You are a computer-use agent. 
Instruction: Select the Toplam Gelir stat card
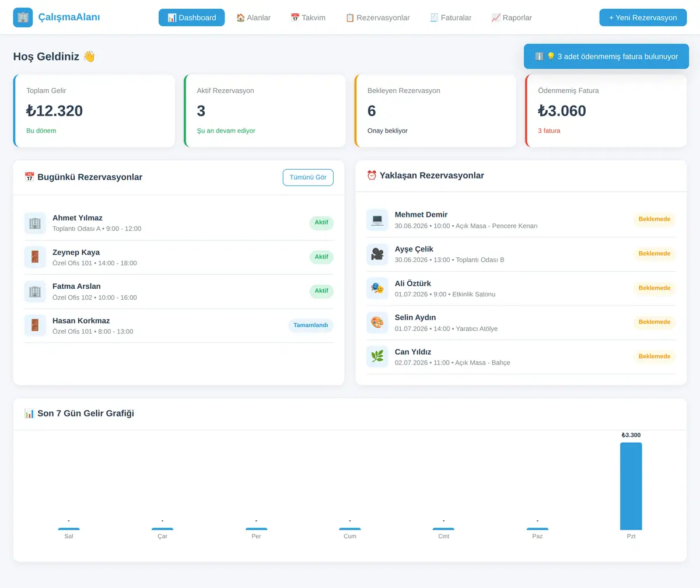(x=94, y=111)
